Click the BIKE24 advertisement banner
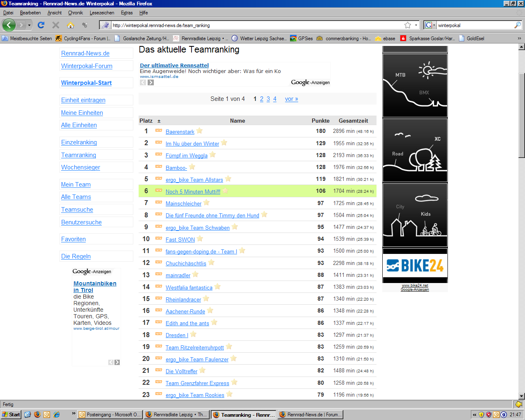 point(415,265)
